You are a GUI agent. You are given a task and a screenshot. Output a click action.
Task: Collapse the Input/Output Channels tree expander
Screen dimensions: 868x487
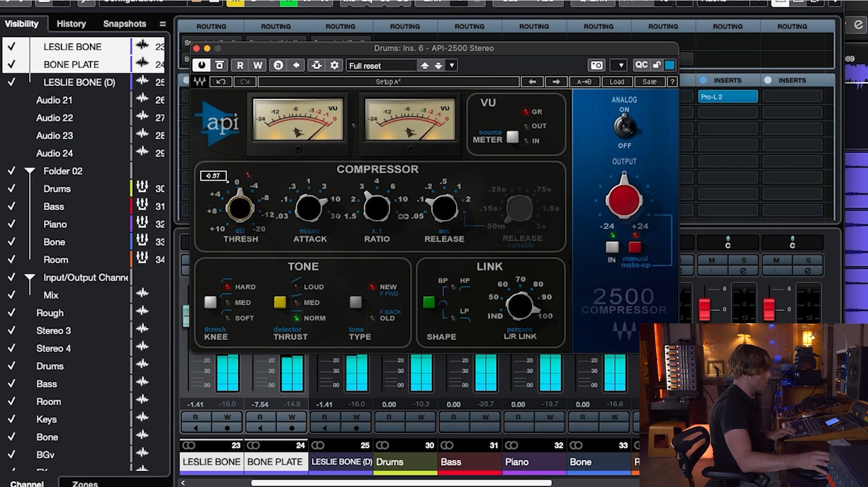[x=30, y=277]
